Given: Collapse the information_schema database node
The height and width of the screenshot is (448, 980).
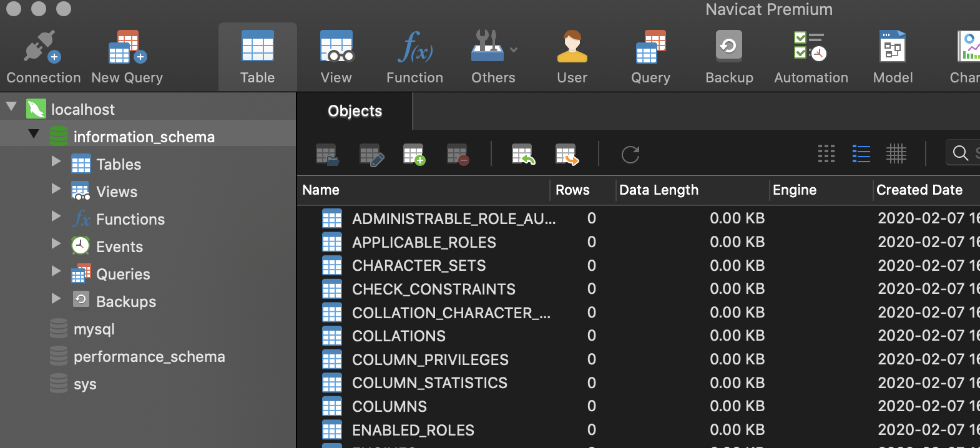Looking at the screenshot, I should pyautogui.click(x=34, y=134).
